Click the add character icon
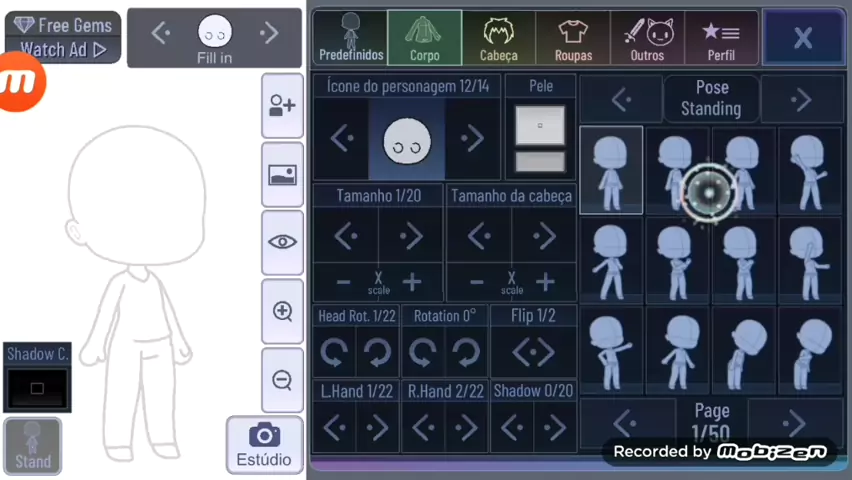This screenshot has height=480, width=852. point(282,105)
